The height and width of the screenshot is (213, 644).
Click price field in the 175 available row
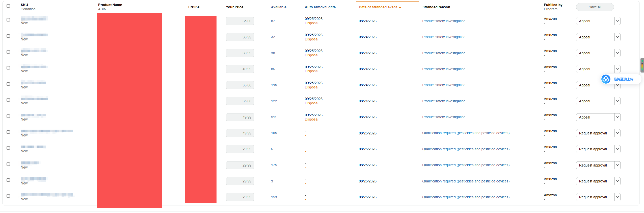point(240,165)
